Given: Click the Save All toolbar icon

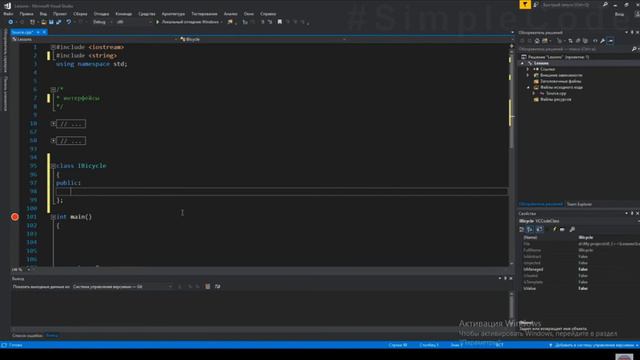Looking at the screenshot, I should [x=58, y=22].
